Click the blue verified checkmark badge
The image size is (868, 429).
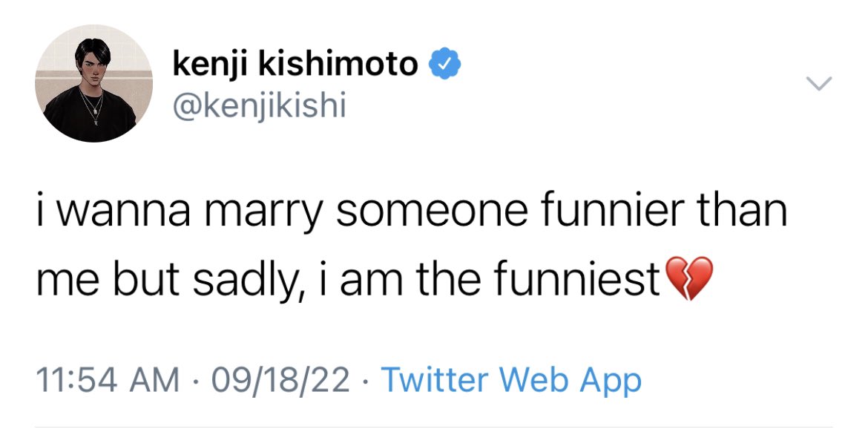[446, 65]
